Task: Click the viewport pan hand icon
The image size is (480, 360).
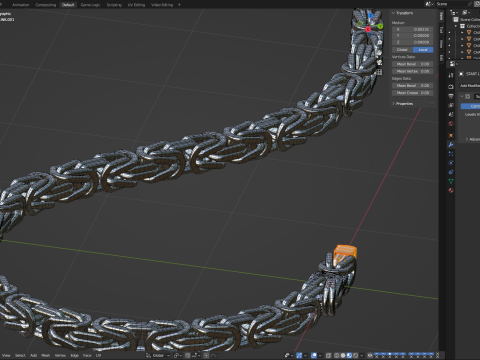Action: click(x=379, y=52)
